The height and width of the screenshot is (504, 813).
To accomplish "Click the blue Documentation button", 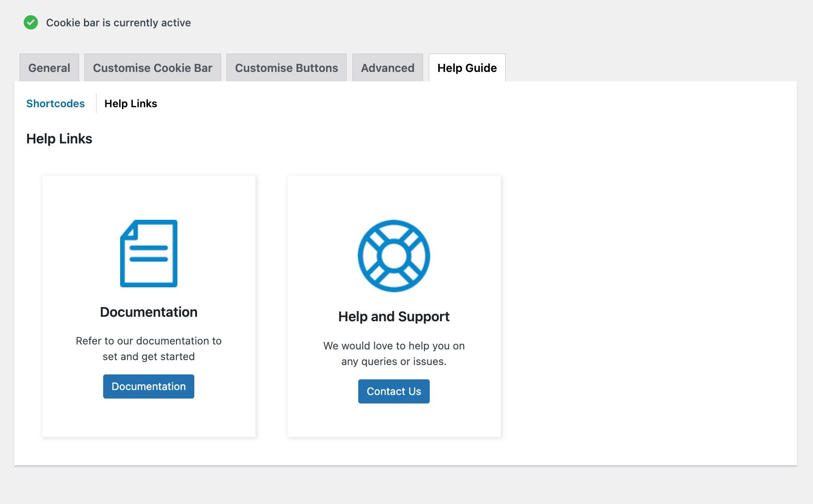I will [149, 386].
